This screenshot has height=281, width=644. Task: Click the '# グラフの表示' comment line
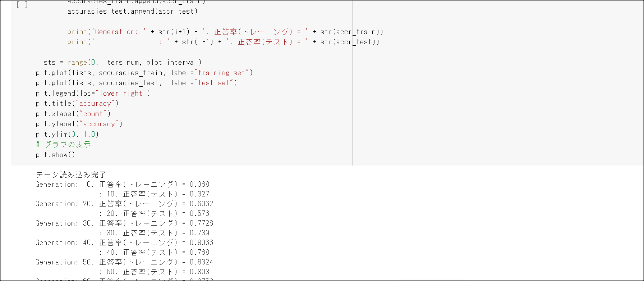click(x=63, y=144)
